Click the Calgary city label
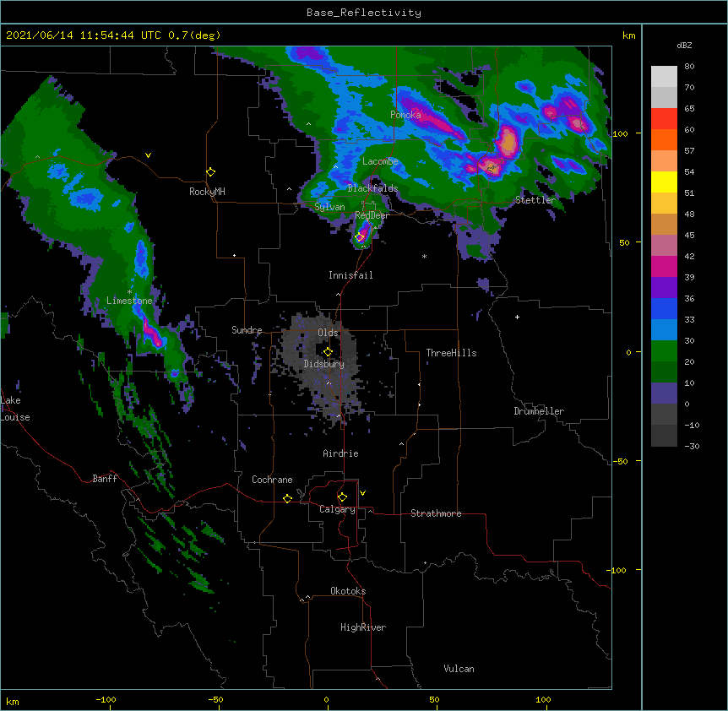Viewport: 728px width, 711px height. click(x=337, y=509)
